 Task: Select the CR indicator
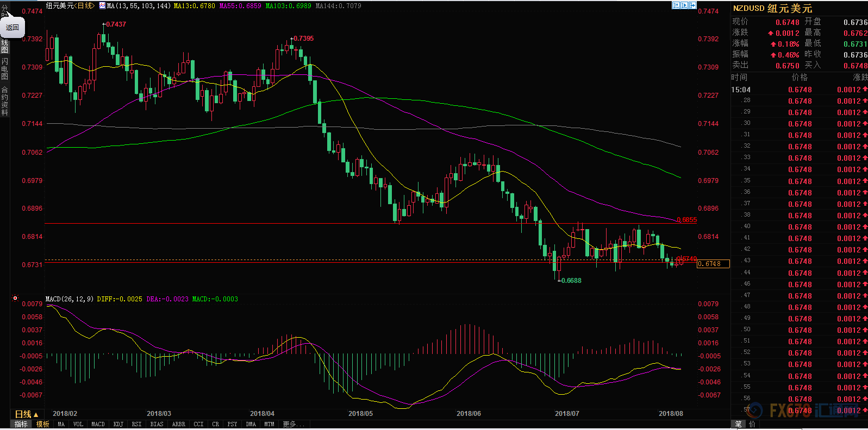(215, 424)
